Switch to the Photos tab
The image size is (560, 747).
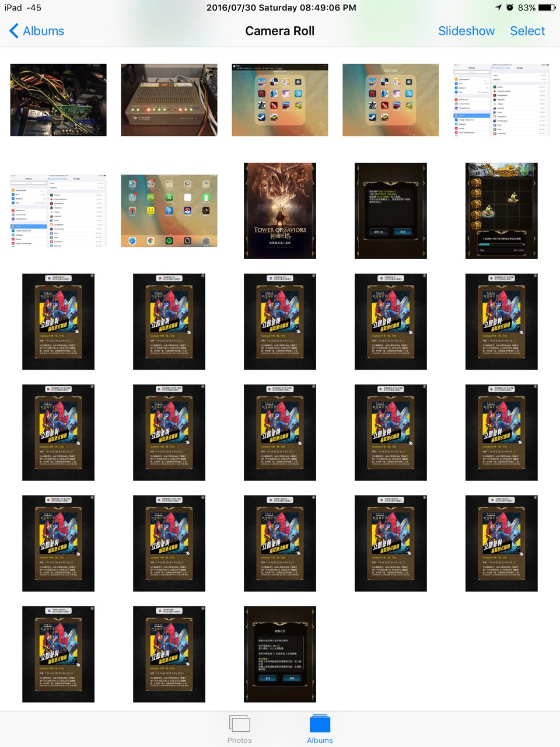240,729
